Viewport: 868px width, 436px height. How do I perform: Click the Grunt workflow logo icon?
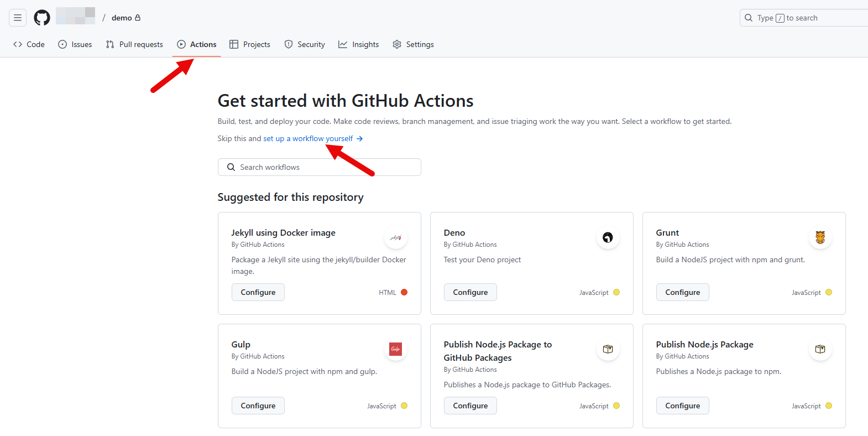820,237
